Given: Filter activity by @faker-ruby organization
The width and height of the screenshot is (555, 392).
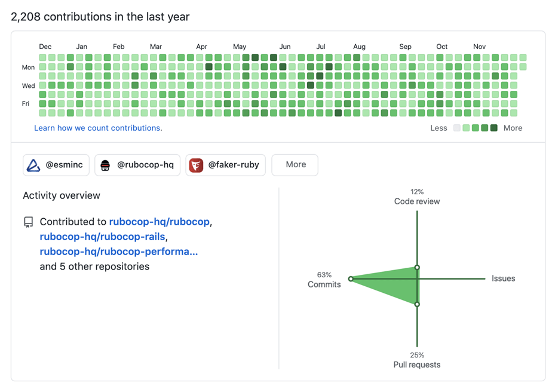Looking at the screenshot, I should tap(225, 165).
